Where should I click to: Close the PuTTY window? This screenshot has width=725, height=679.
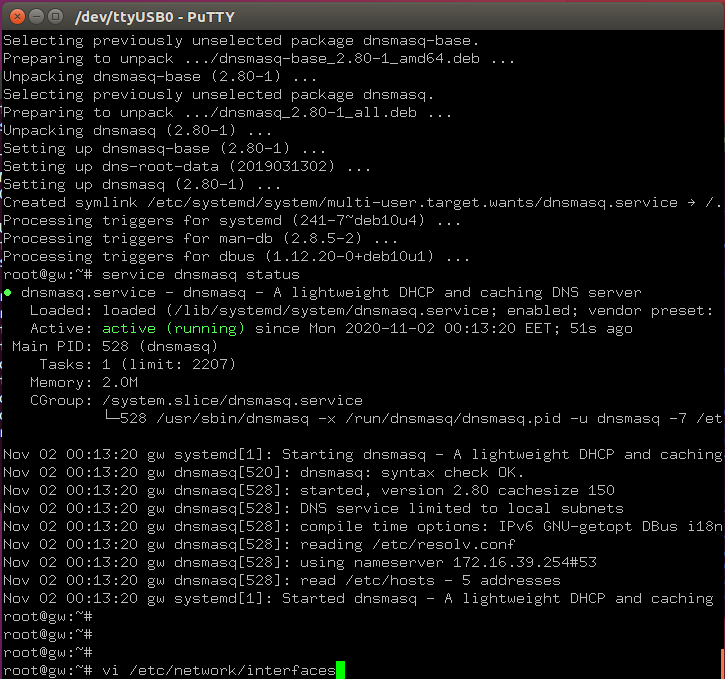coord(17,17)
